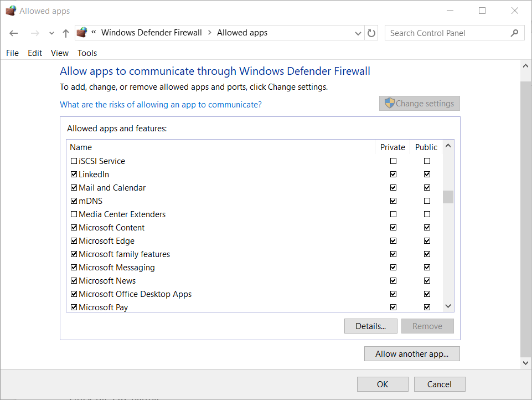532x400 pixels.
Task: Open the Edit menu
Action: (35, 53)
